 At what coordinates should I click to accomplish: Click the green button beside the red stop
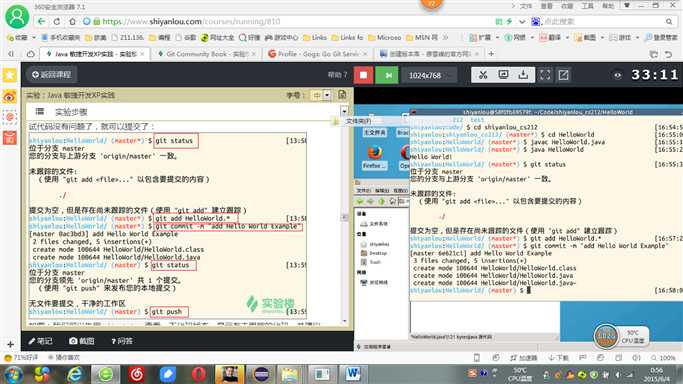[387, 75]
